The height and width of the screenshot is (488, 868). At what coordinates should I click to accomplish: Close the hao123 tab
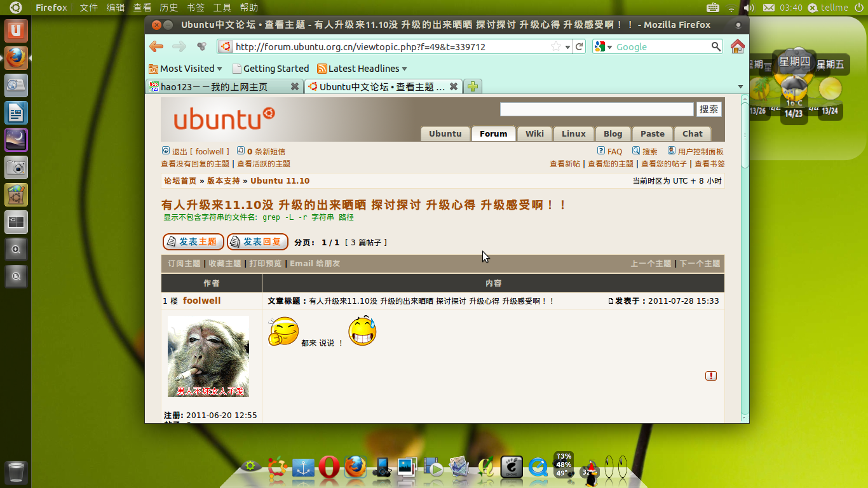point(295,86)
